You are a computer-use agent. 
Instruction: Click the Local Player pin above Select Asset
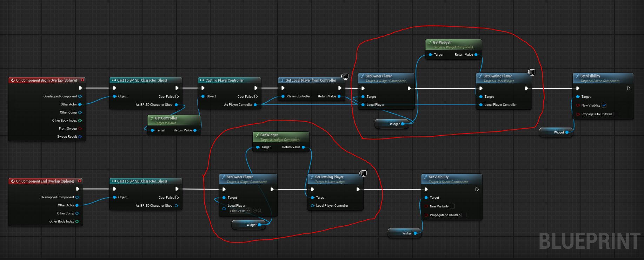pyautogui.click(x=224, y=208)
